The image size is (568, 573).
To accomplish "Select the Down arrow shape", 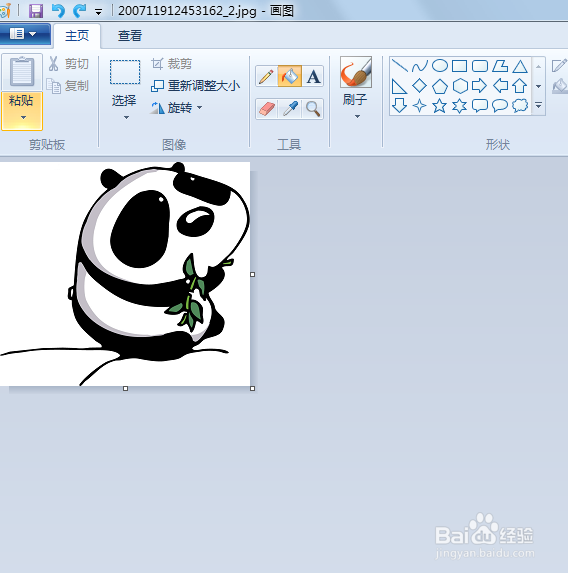I will click(399, 106).
